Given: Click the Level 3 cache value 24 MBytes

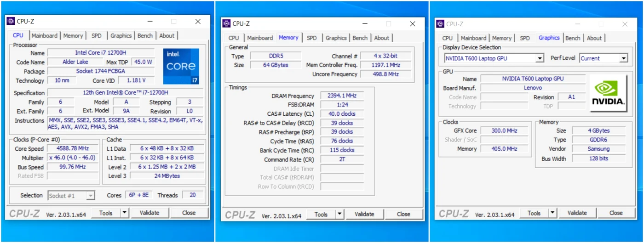Looking at the screenshot, I should coord(167,176).
